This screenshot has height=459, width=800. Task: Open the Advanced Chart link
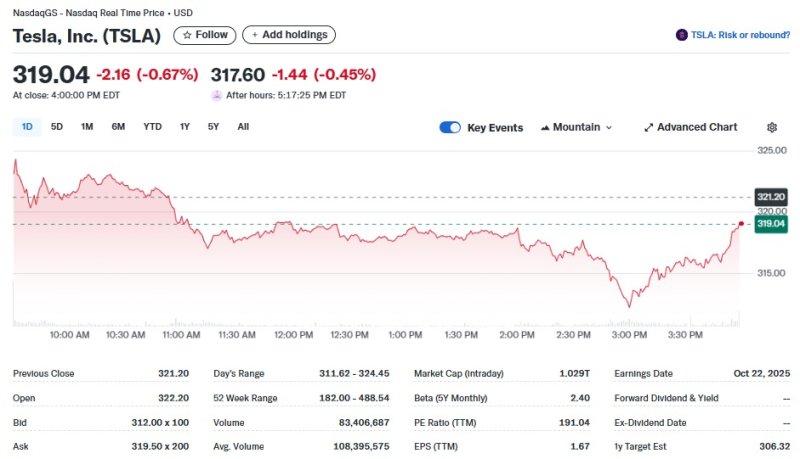[697, 128]
